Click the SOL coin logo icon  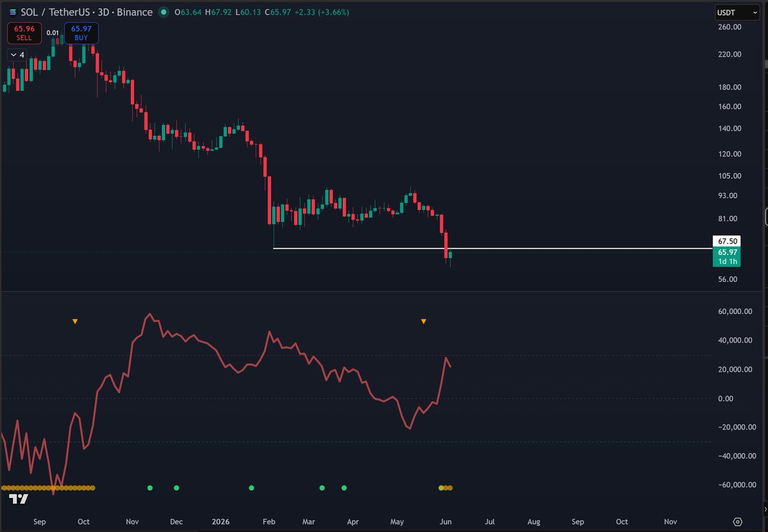[12, 12]
